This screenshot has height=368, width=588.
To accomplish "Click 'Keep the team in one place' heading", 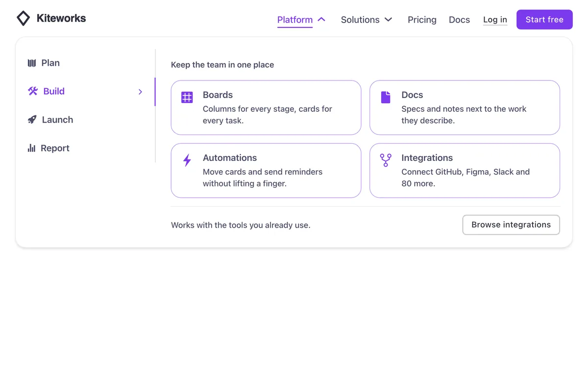I will [222, 65].
